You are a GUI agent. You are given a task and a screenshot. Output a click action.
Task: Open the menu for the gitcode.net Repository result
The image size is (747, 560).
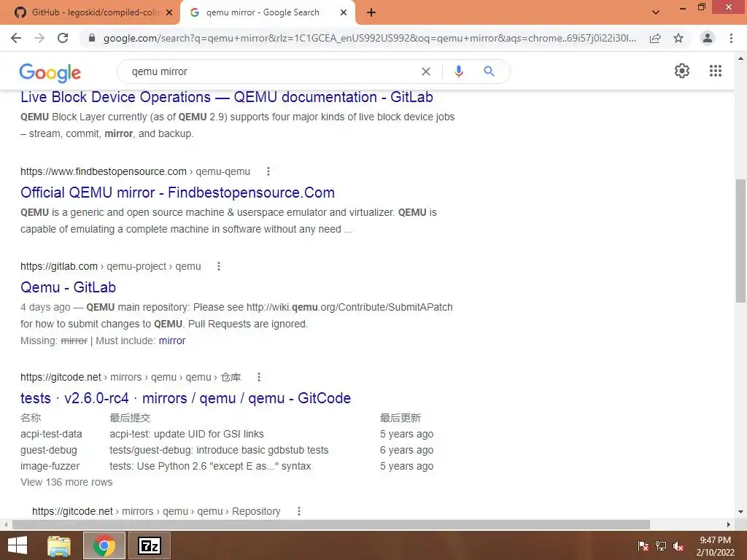(x=298, y=511)
